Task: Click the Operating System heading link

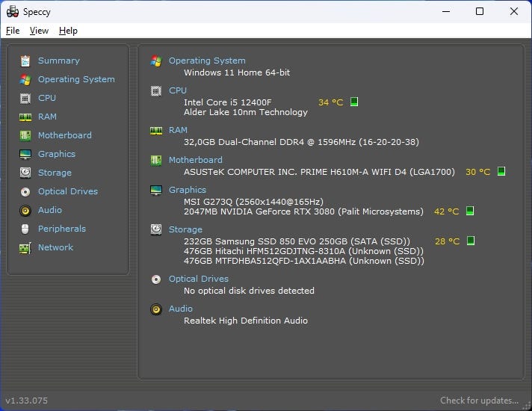Action: coord(207,61)
